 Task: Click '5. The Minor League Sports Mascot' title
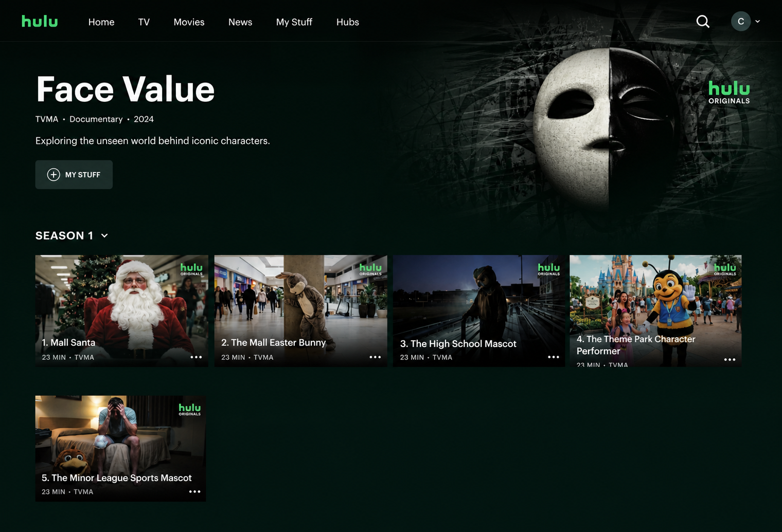(117, 478)
